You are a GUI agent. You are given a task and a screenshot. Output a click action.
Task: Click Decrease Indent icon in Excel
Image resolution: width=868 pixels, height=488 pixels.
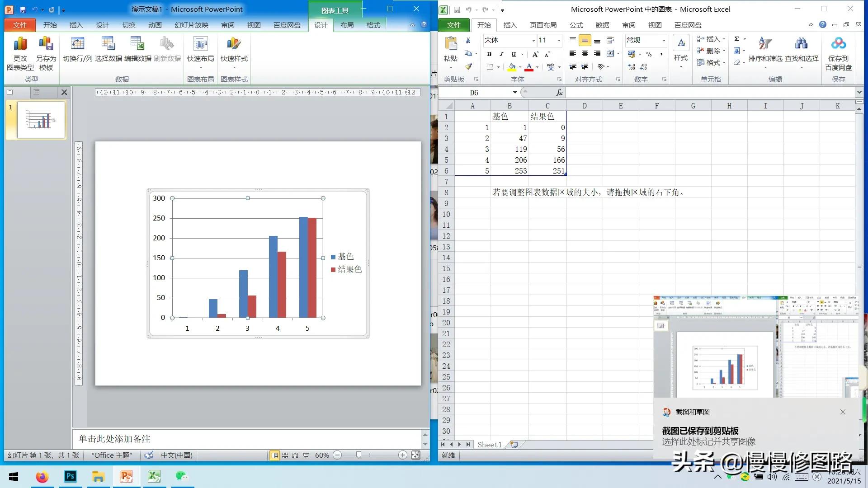[573, 66]
